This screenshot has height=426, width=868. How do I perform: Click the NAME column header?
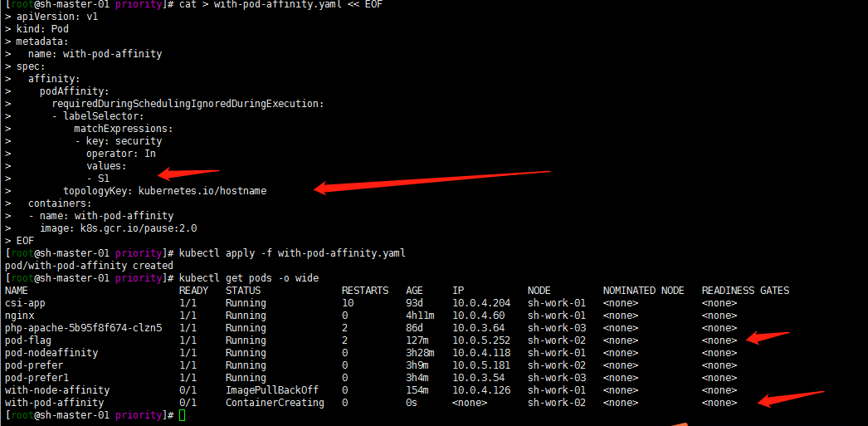pos(16,291)
